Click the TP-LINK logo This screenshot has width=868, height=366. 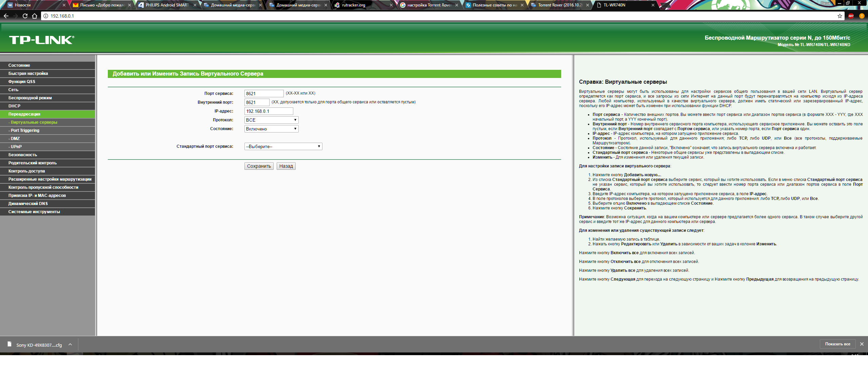(x=41, y=40)
